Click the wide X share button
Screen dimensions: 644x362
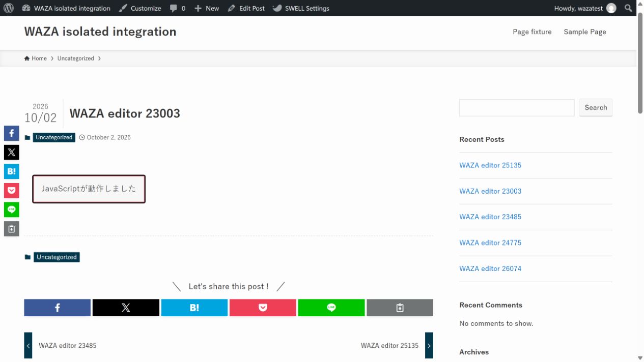pos(126,308)
